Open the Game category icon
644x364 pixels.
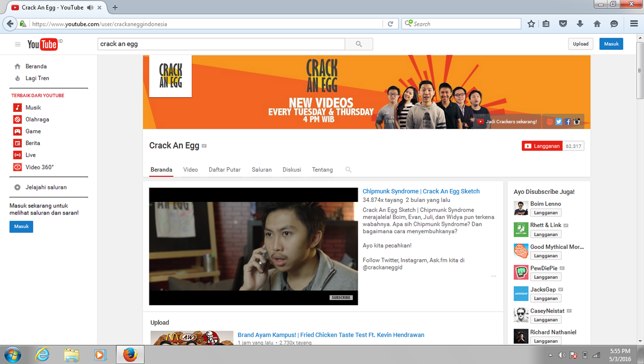click(18, 131)
